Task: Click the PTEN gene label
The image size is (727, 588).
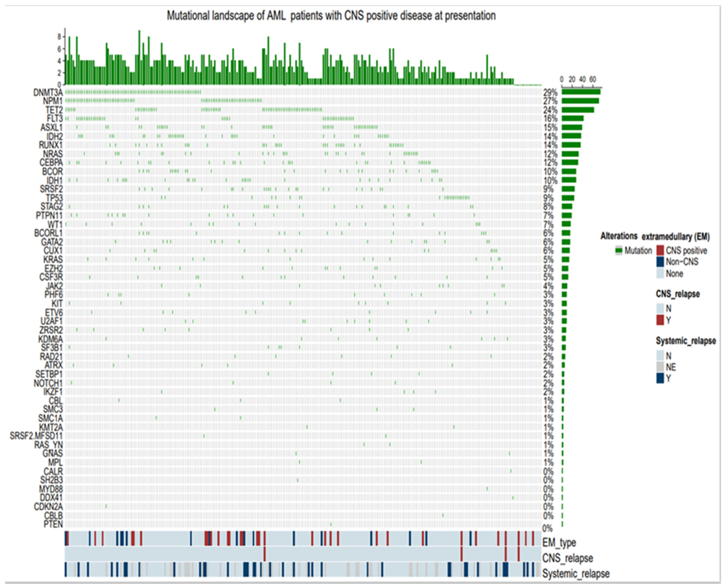Action: click(x=53, y=524)
